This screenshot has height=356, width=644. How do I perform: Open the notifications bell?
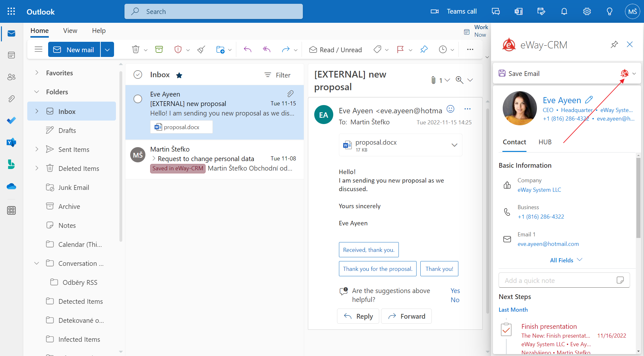(564, 11)
